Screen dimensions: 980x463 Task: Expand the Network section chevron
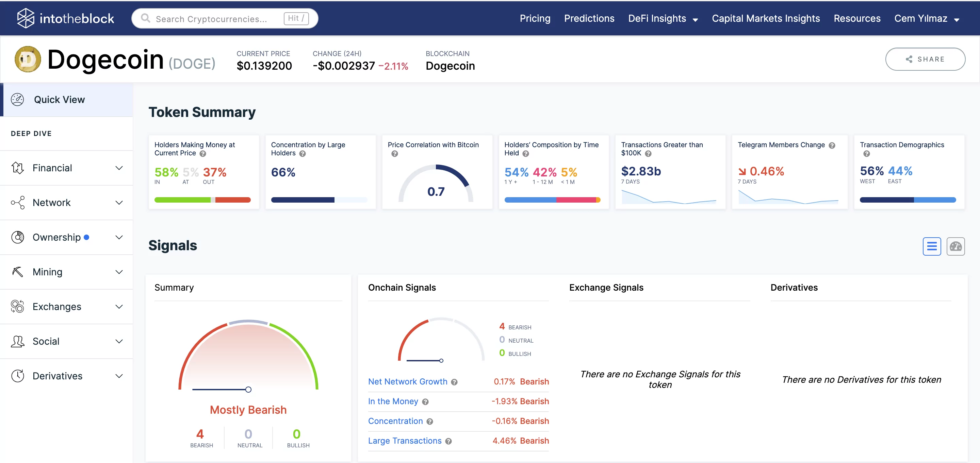[x=119, y=202]
